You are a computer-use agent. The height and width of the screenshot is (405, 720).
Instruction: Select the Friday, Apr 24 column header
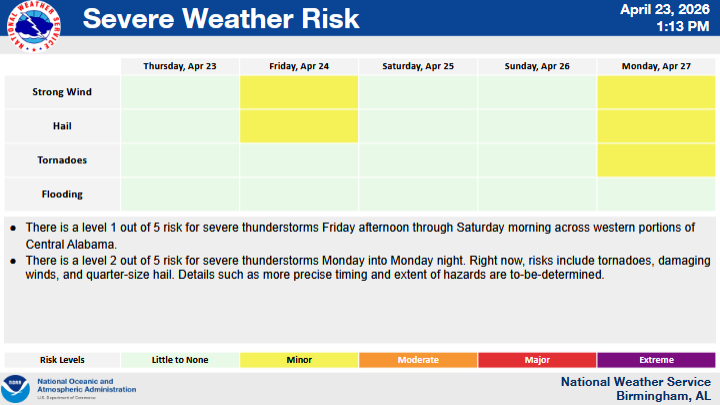[299, 65]
